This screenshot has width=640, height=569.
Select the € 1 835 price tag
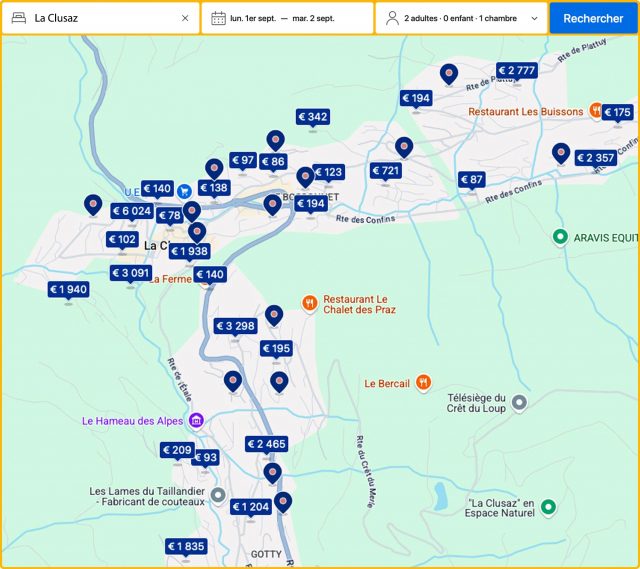pyautogui.click(x=186, y=546)
